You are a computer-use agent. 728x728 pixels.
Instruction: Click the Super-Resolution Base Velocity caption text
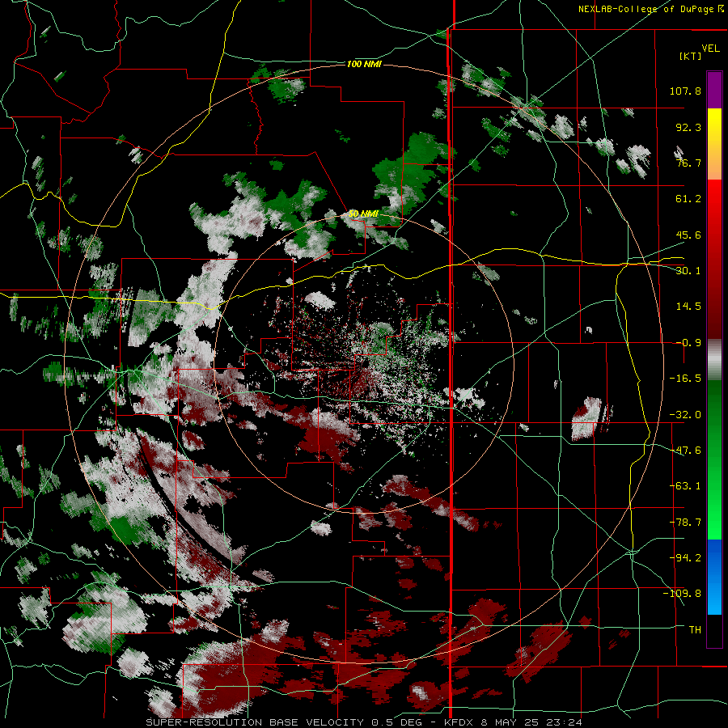pos(363,722)
